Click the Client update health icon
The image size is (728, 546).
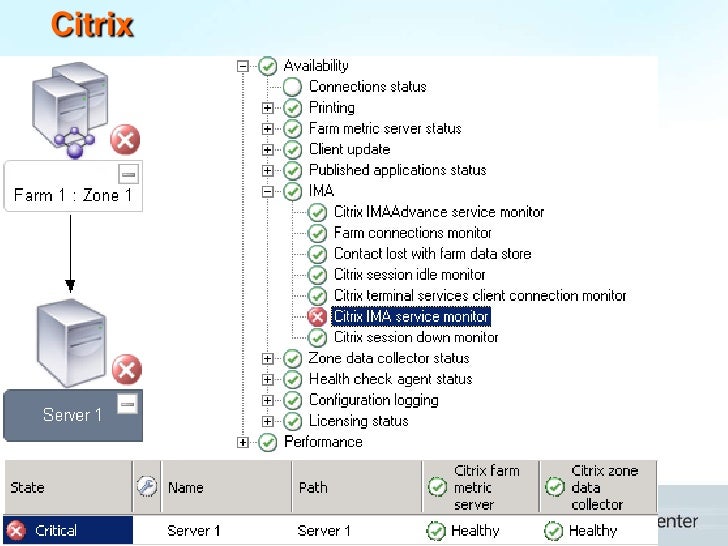click(292, 150)
